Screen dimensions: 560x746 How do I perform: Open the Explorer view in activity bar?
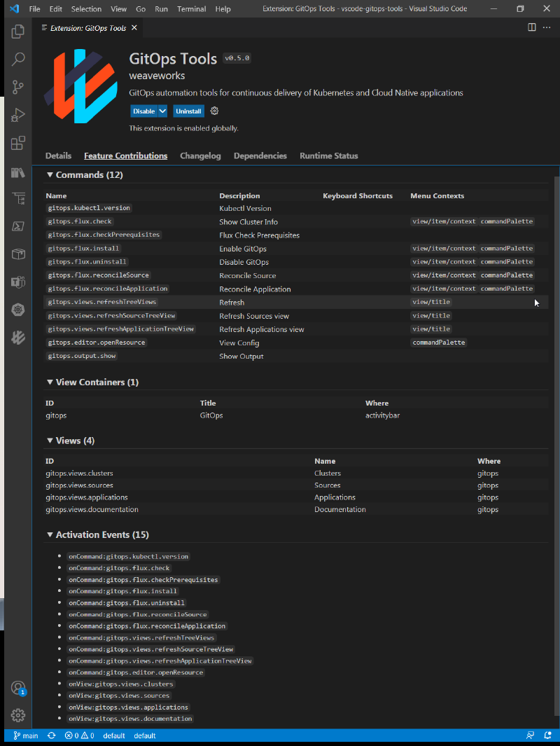(18, 32)
